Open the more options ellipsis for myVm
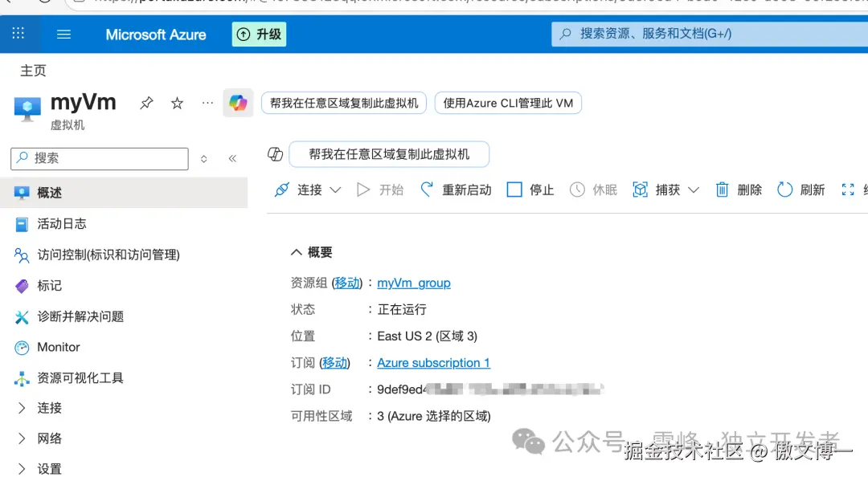 (207, 103)
